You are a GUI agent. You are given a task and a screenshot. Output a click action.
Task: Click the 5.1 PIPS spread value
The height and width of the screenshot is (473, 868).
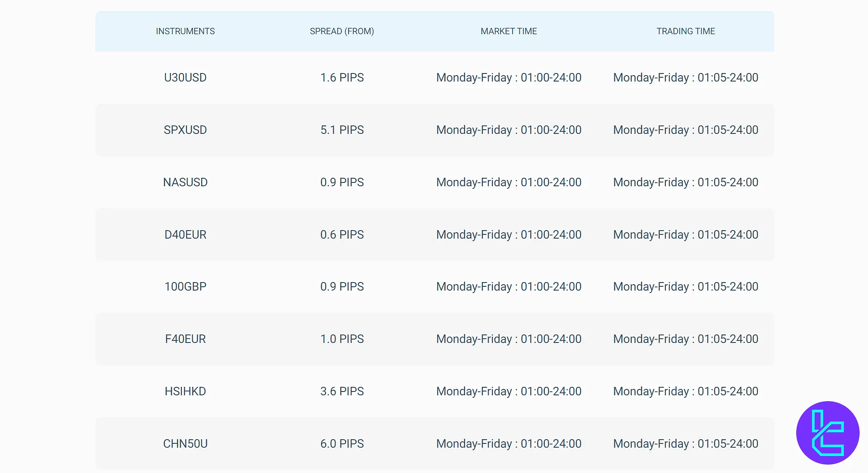point(342,130)
